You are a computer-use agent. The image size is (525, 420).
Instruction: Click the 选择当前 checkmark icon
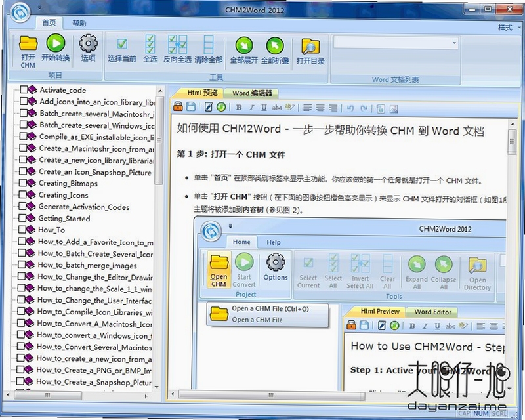[122, 44]
